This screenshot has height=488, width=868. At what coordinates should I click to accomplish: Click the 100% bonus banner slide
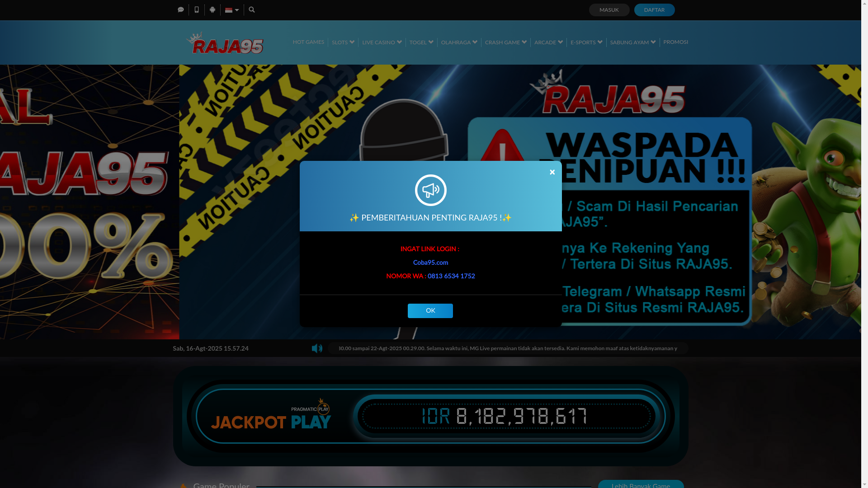click(90, 202)
